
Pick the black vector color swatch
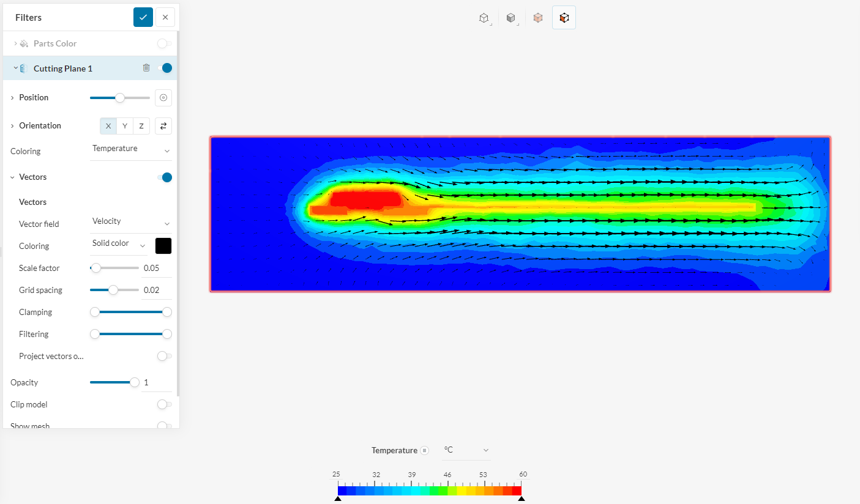tap(163, 246)
